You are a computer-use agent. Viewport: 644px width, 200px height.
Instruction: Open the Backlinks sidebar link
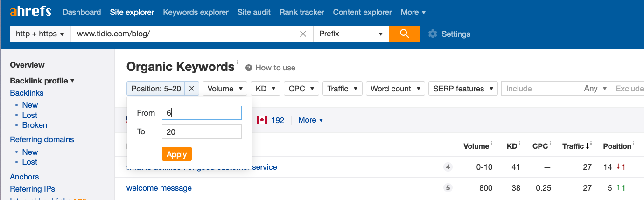[x=27, y=93]
